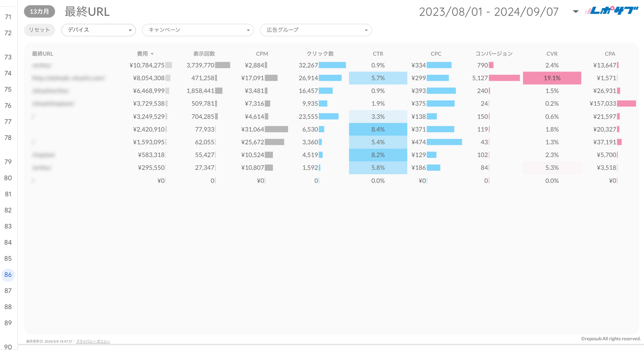This screenshot has width=644, height=350.
Task: Click the reposub logo icon
Action: pyautogui.click(x=611, y=11)
